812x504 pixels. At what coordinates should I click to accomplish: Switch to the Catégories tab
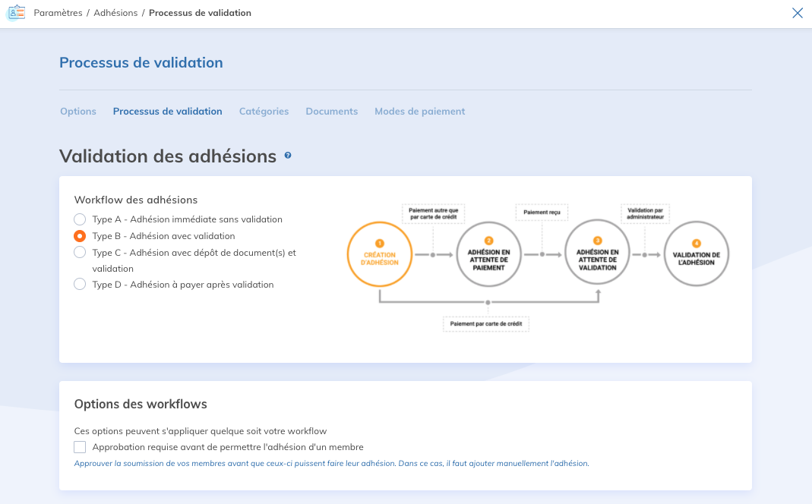264,112
